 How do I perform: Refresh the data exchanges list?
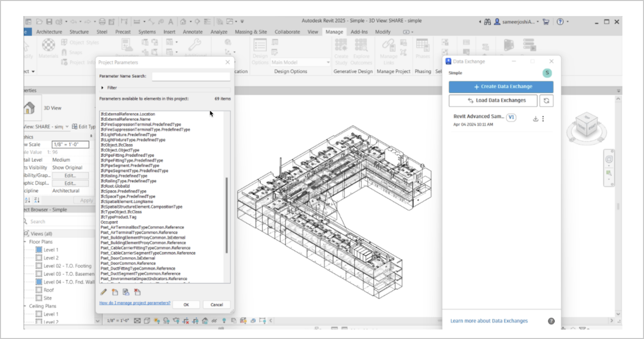[x=546, y=100]
